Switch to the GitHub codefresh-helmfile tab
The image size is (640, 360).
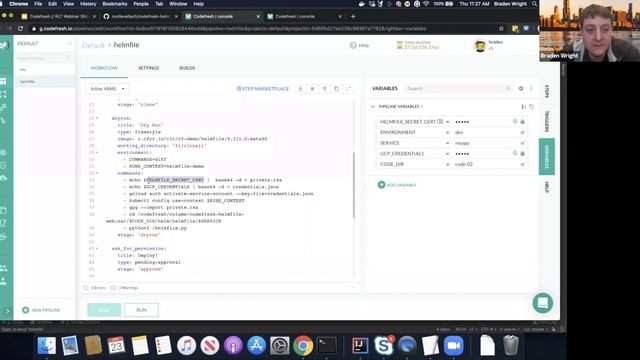coord(141,16)
